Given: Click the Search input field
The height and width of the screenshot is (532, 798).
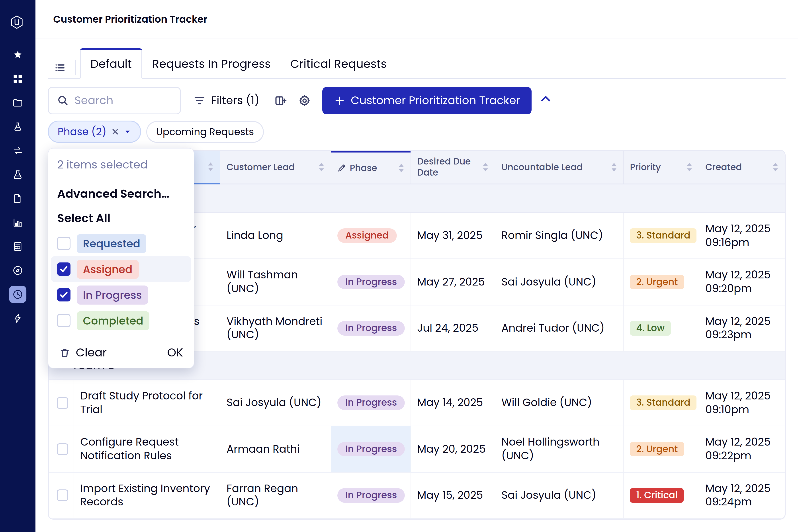Looking at the screenshot, I should pos(114,100).
